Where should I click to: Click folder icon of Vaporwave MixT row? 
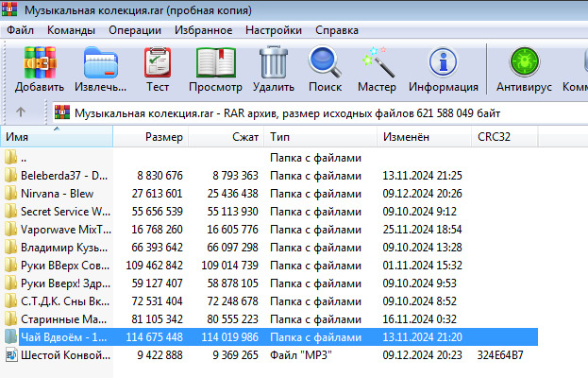coord(11,229)
